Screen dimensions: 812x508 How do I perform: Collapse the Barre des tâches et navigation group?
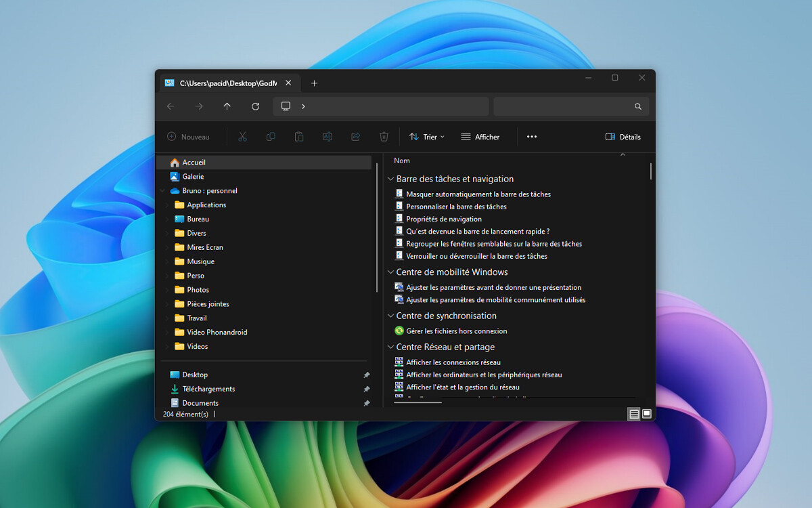tap(390, 179)
